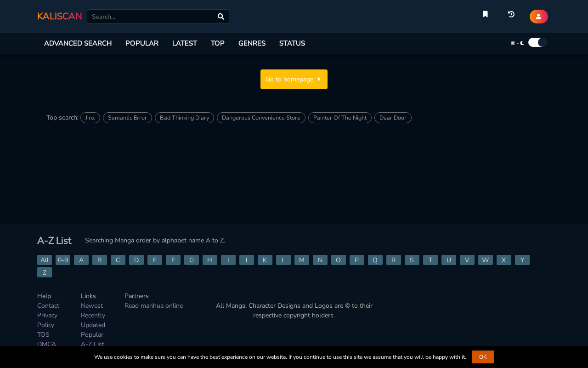Filter A-Z list by letter Y
This screenshot has width=588, height=368.
click(522, 260)
